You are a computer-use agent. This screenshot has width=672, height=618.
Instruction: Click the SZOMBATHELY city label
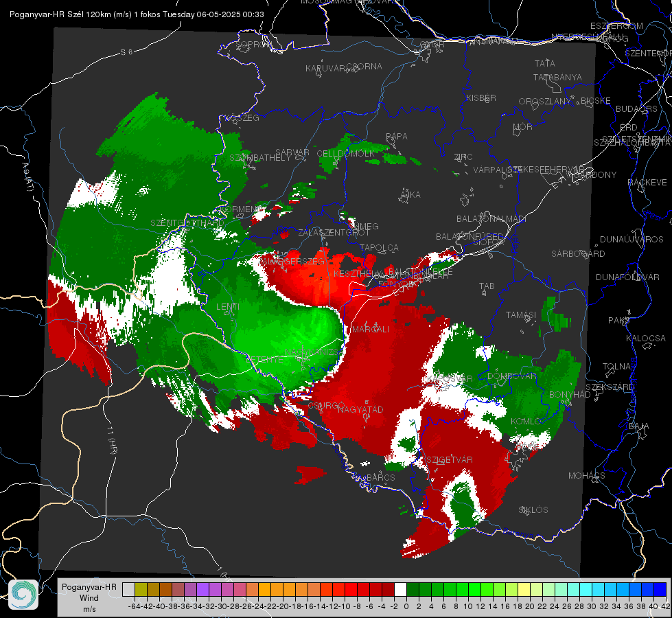coord(259,158)
